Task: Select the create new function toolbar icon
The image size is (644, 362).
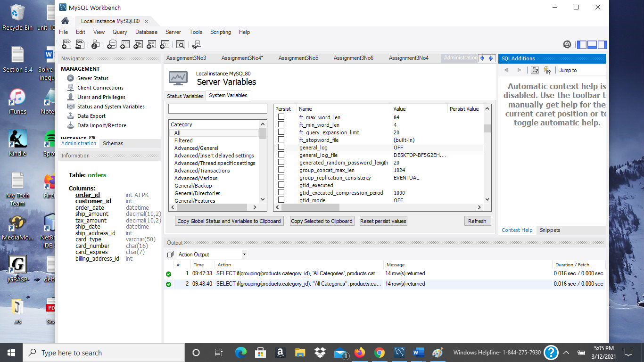Action: [x=165, y=44]
